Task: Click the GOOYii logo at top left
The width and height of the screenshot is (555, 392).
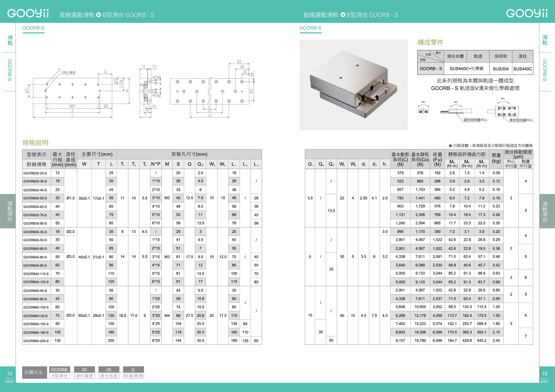Action: coord(28,13)
